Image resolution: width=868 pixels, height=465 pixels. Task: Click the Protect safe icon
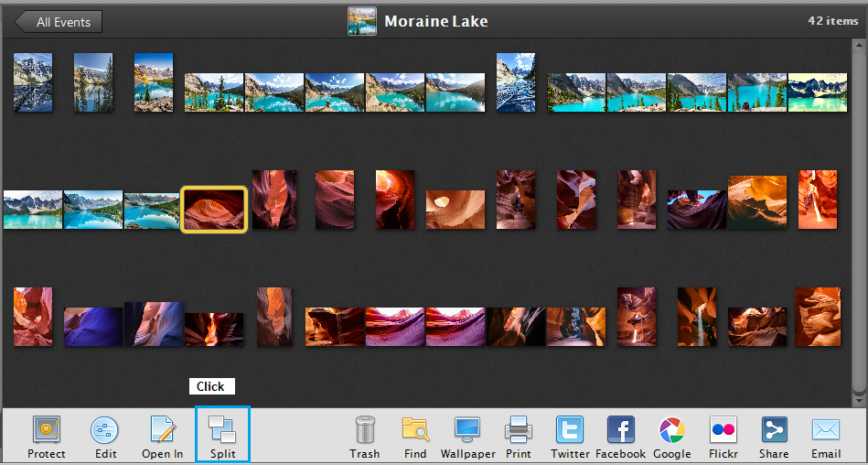(x=47, y=430)
